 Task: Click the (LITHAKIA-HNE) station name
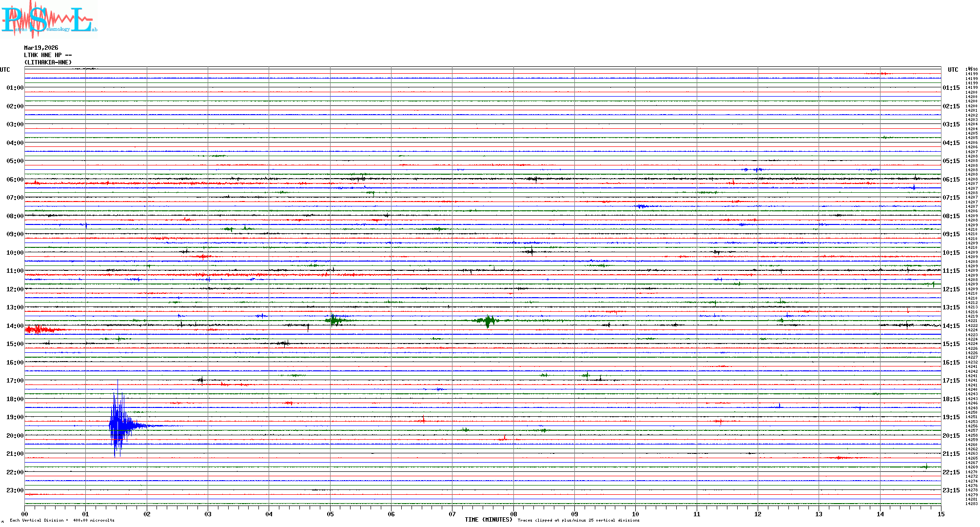point(48,62)
